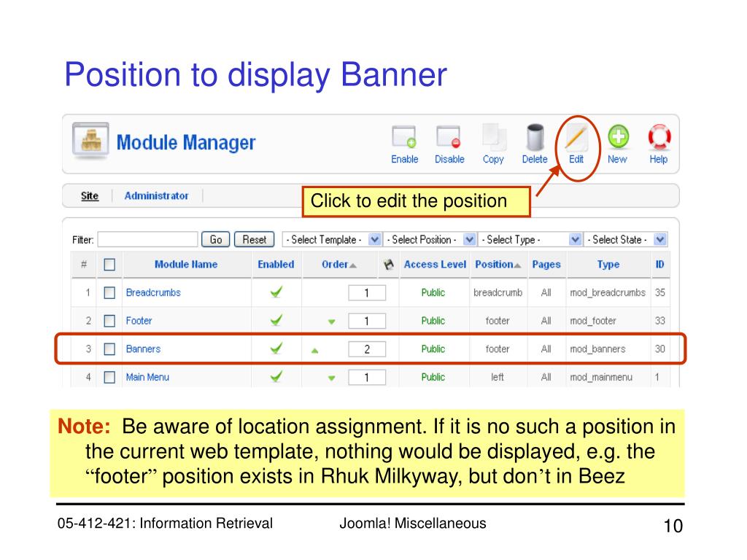Tick the Main Menu row checkbox
This screenshot has height=560, width=747.
coord(109,377)
